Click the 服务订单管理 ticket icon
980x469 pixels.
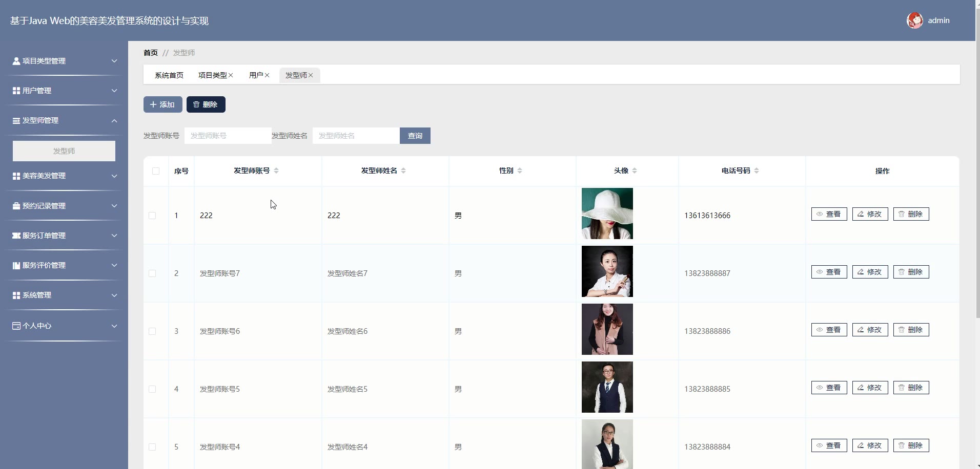16,236
